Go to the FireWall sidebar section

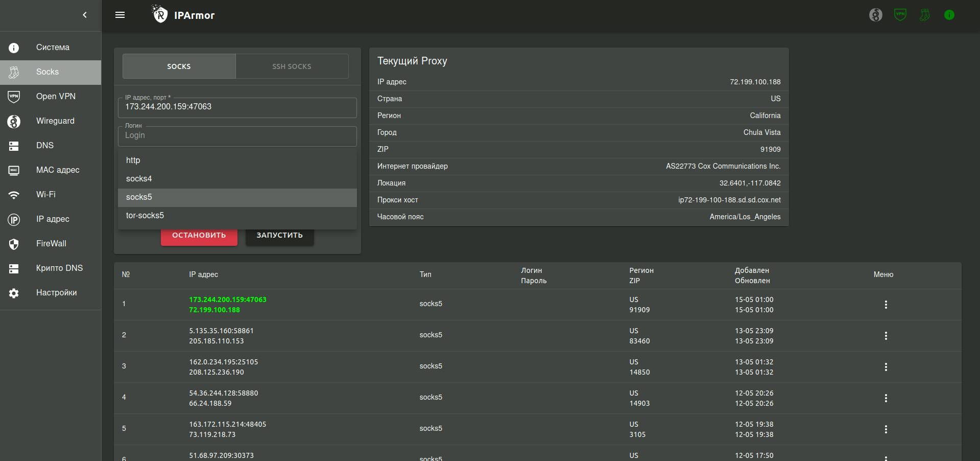point(51,244)
